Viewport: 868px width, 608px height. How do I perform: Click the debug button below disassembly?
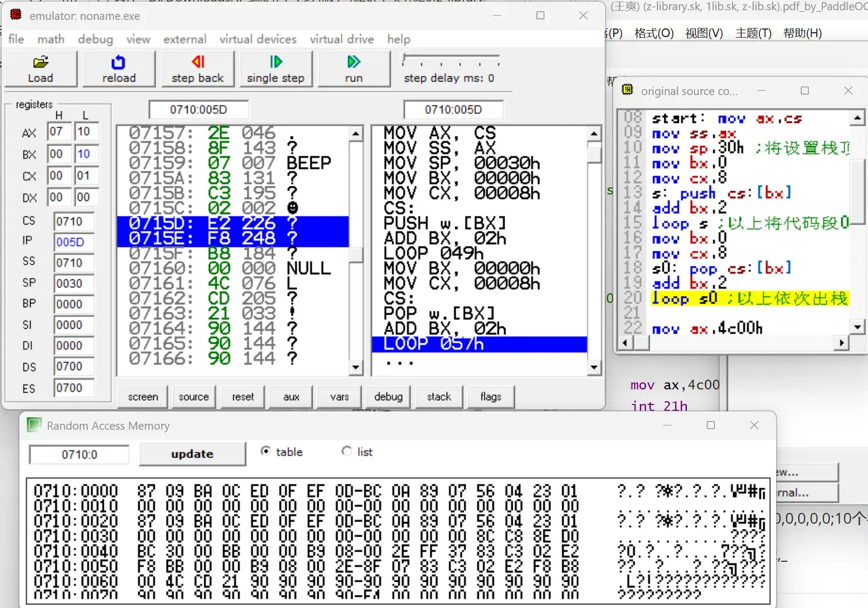[x=389, y=397]
